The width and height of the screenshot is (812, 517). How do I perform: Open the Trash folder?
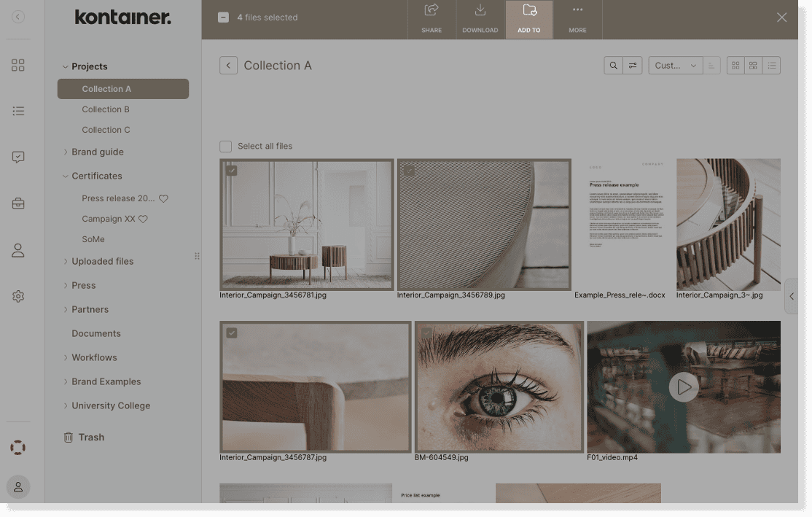91,438
